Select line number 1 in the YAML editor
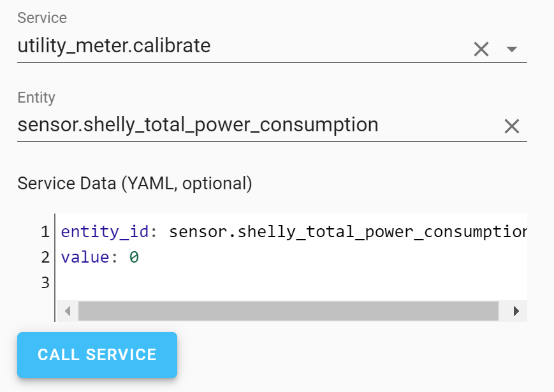Image resolution: width=554 pixels, height=392 pixels. (45, 231)
